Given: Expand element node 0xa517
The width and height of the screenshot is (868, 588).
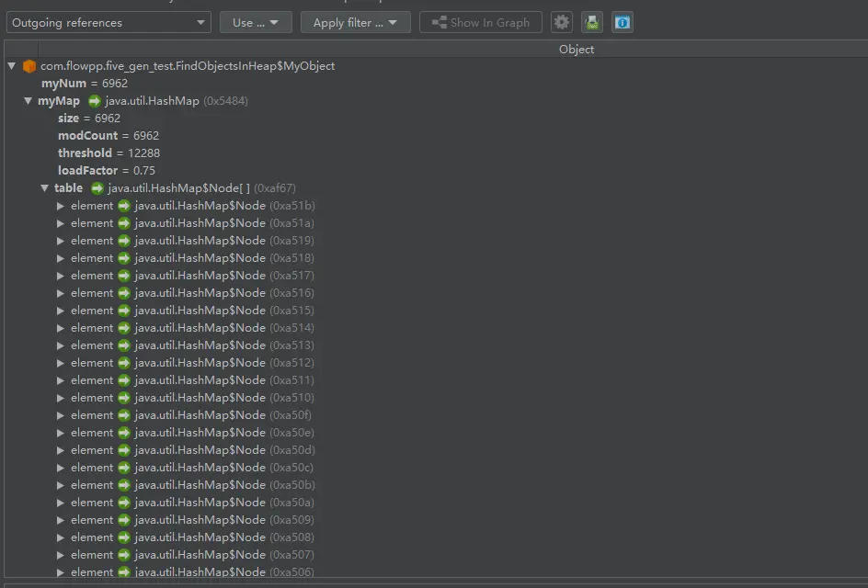Looking at the screenshot, I should click(61, 276).
